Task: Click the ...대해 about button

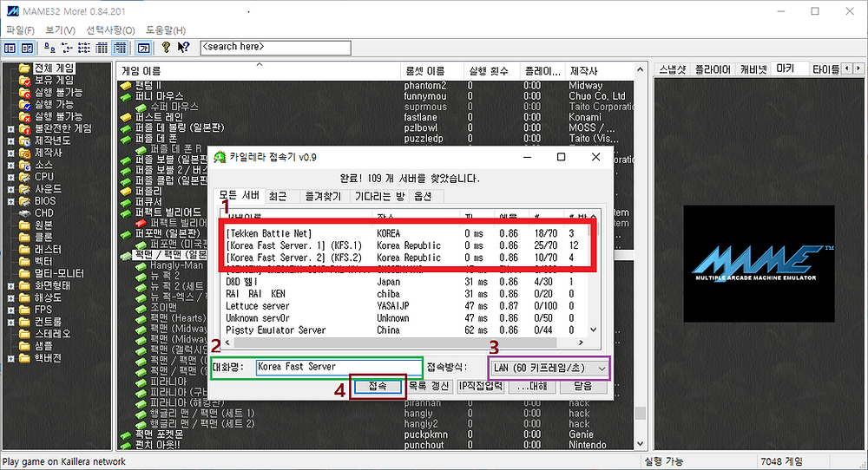Action: [x=531, y=386]
